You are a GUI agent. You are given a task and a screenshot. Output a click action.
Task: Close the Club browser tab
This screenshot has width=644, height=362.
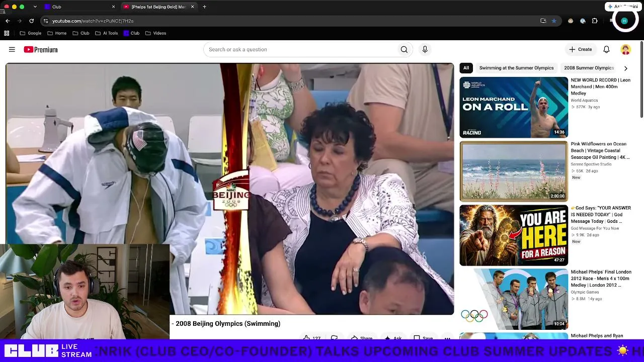point(113,7)
